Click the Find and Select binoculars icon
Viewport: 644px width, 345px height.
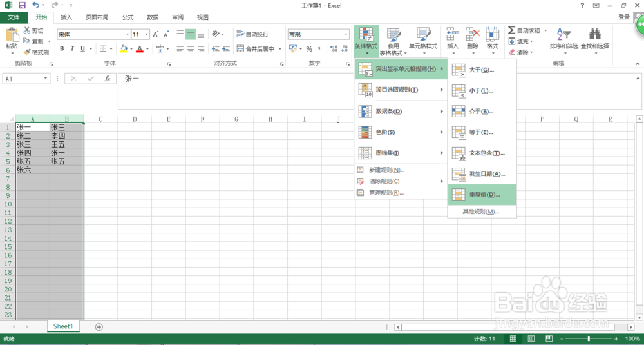tap(594, 34)
